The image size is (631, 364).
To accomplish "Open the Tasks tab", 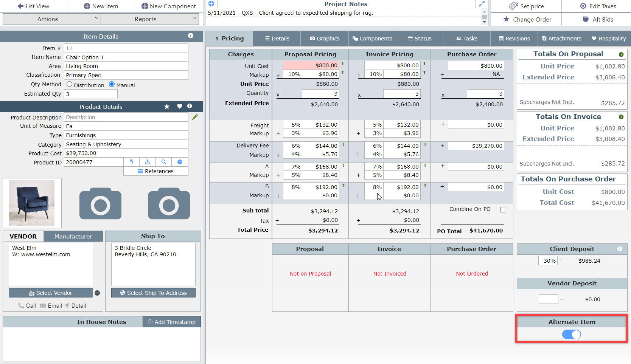I will click(x=467, y=39).
